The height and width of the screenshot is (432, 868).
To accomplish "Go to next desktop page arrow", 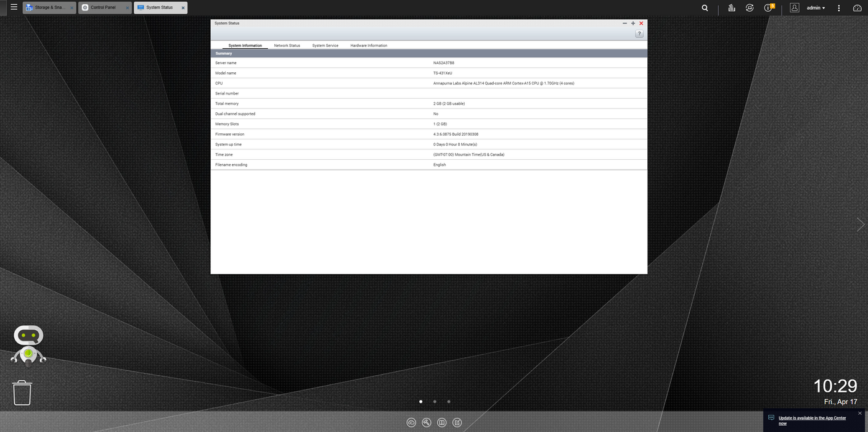I will pos(861,224).
